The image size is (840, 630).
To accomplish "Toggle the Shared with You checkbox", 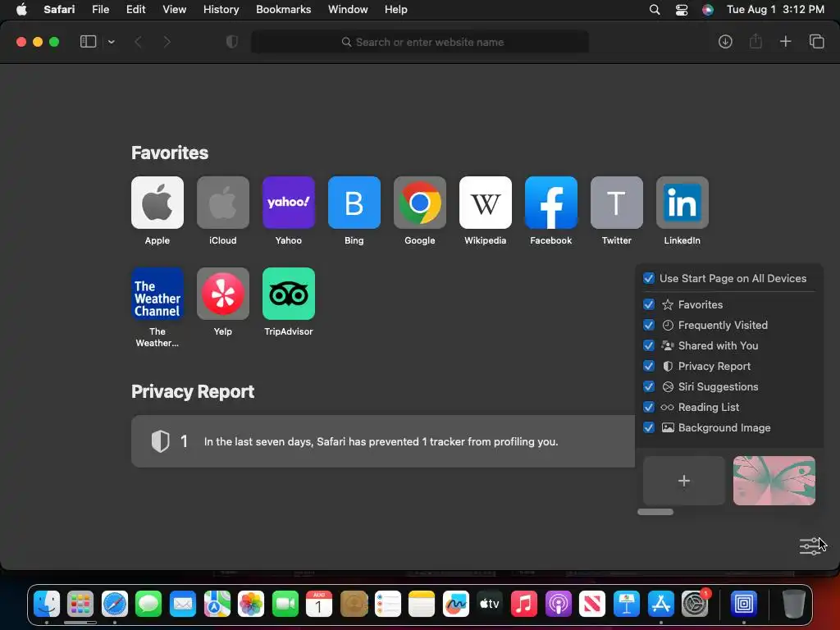I will point(649,345).
